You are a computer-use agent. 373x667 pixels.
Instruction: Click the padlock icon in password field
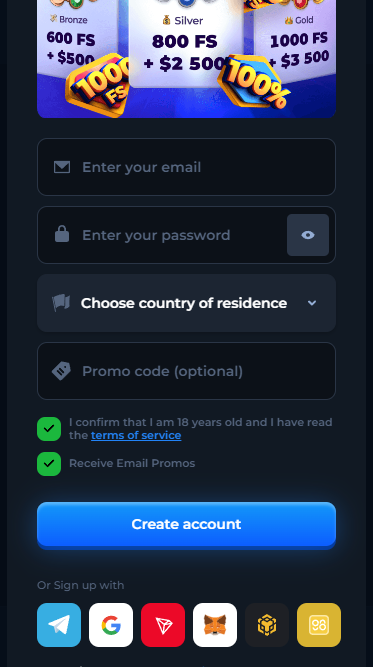coord(62,234)
